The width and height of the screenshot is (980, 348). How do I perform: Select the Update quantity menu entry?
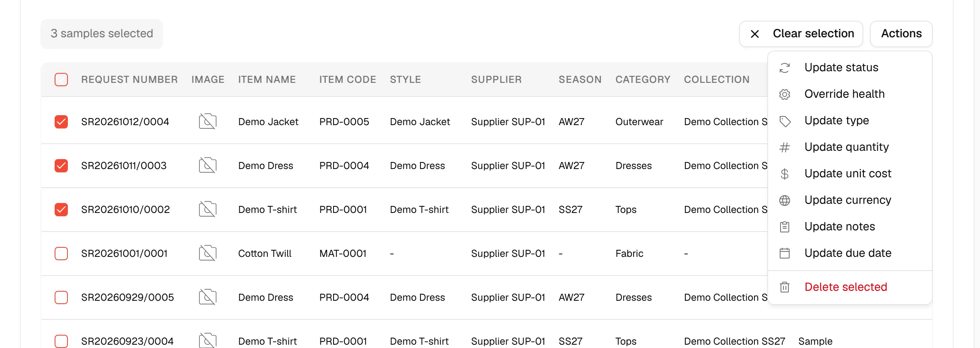point(850,147)
